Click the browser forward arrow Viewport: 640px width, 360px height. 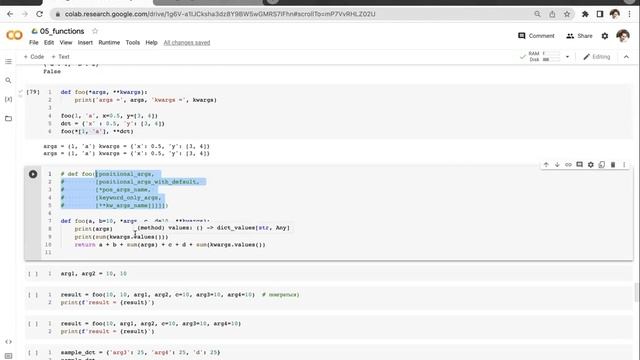pyautogui.click(x=24, y=14)
